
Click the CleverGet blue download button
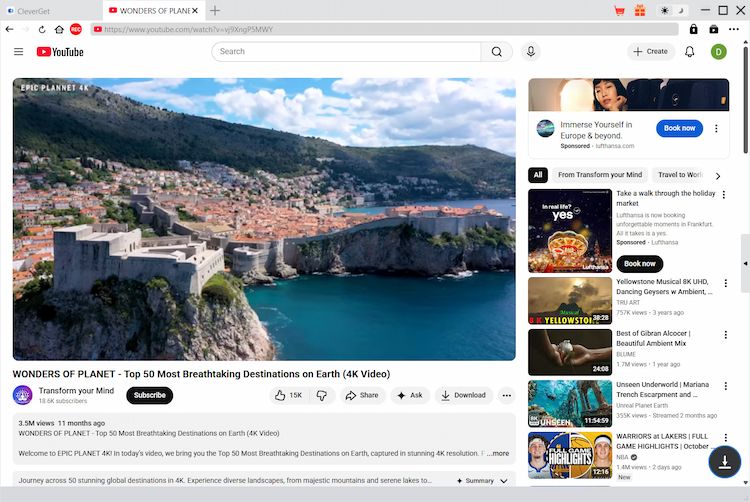click(x=724, y=462)
